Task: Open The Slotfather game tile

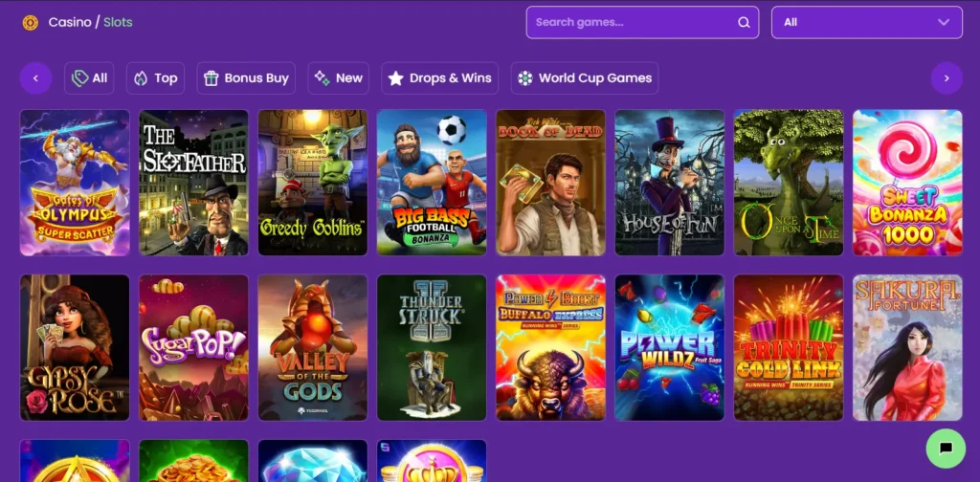Action: click(x=193, y=183)
